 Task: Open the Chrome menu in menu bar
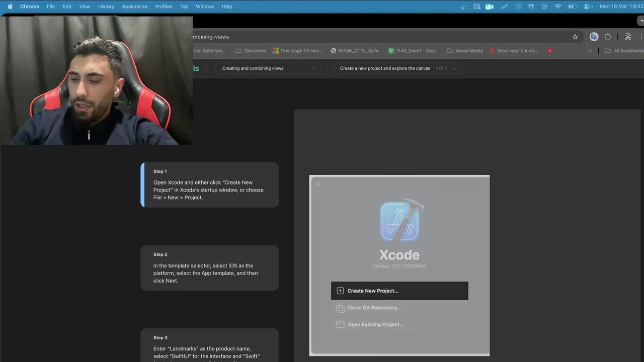click(30, 7)
